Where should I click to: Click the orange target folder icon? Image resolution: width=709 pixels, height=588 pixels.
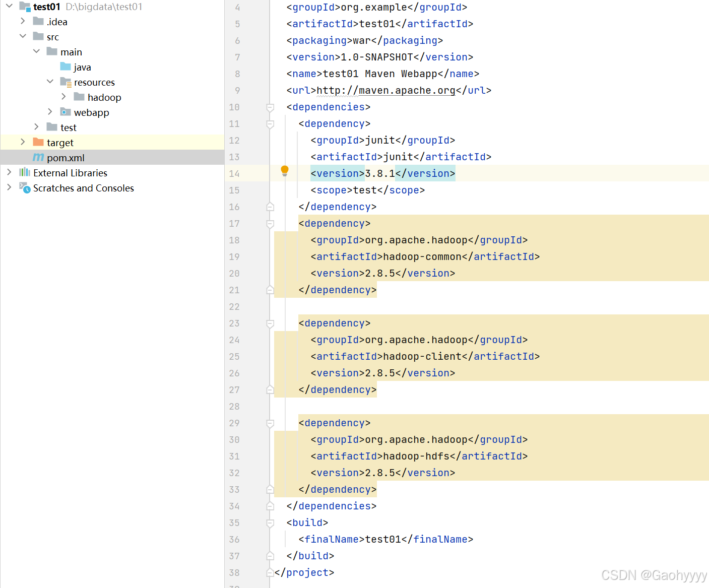(x=38, y=142)
